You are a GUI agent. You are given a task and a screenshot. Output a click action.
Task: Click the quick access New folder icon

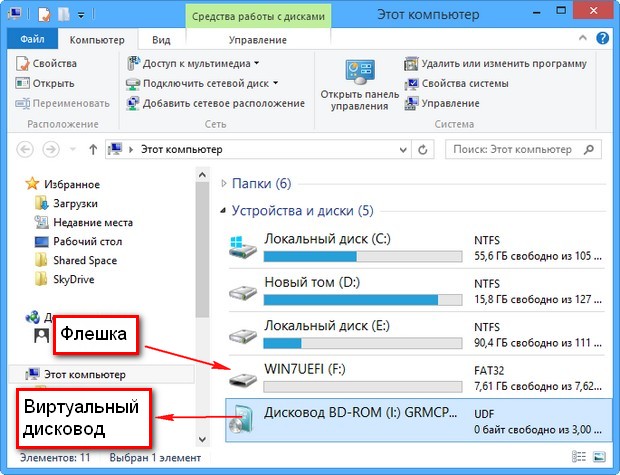[x=64, y=14]
